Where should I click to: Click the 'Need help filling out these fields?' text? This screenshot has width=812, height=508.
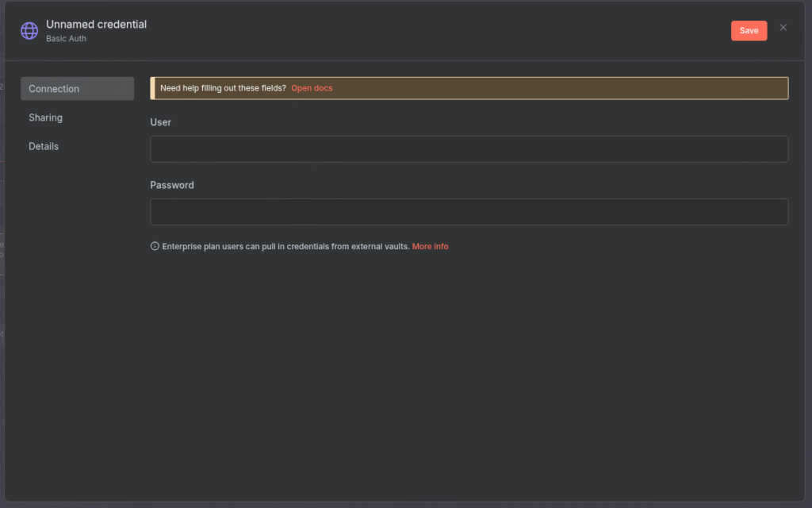[223, 88]
